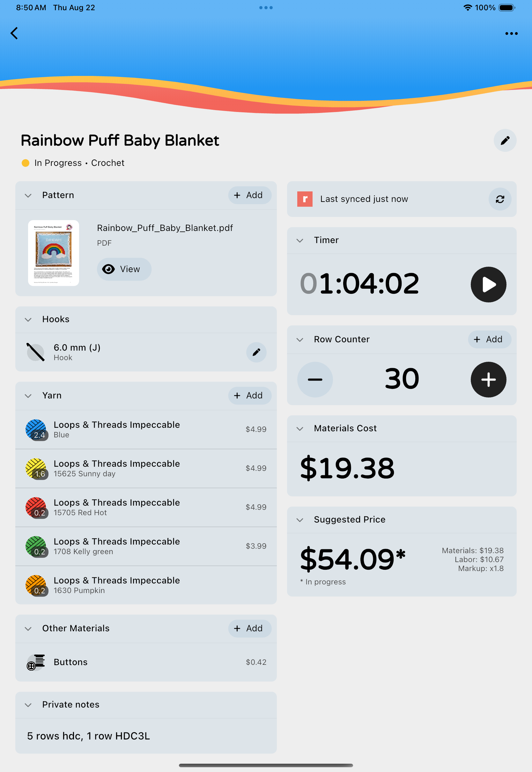Edit the 6.0 mm hook entry
Image resolution: width=532 pixels, height=772 pixels.
256,352
